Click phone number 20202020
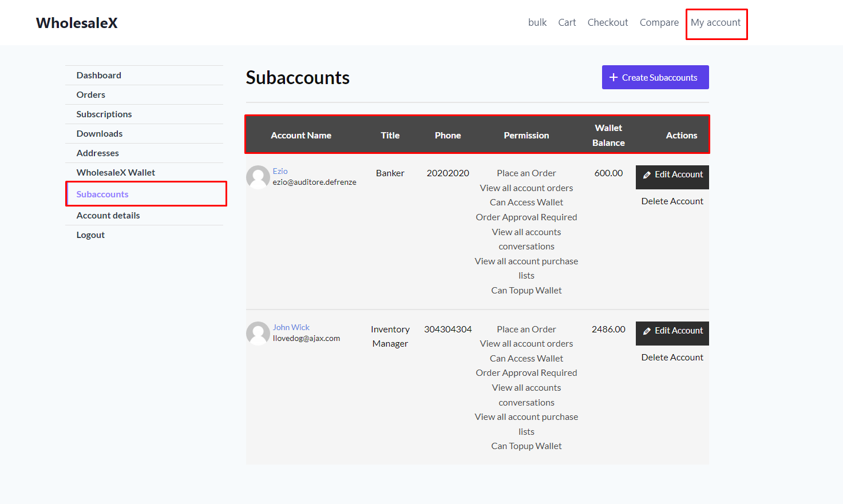Image resolution: width=843 pixels, height=504 pixels. [x=448, y=173]
